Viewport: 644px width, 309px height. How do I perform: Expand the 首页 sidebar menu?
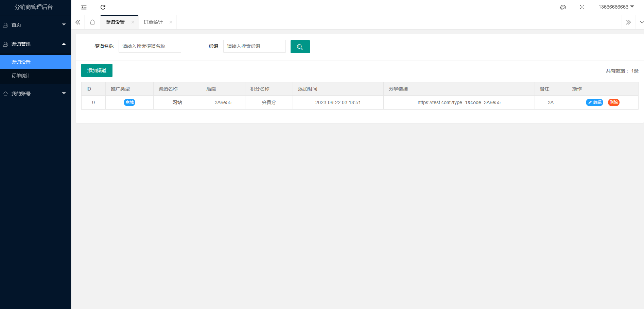(x=35, y=25)
